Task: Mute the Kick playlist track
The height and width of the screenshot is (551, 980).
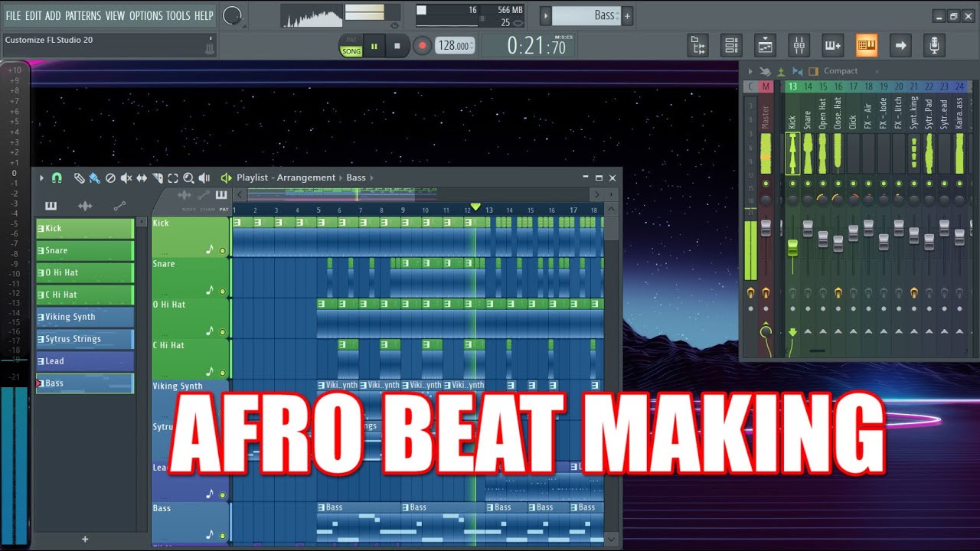Action: [x=223, y=250]
